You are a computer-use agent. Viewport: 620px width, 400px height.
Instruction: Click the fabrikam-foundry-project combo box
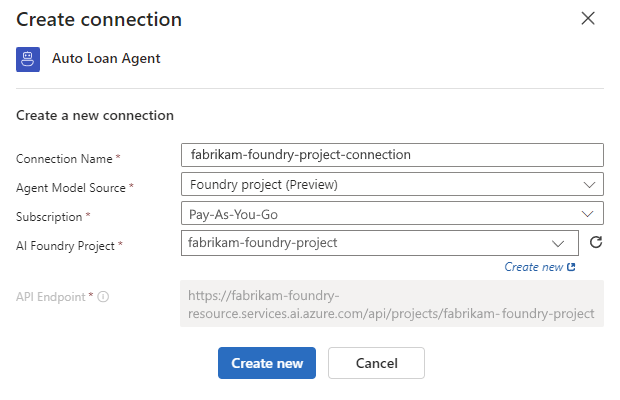tap(380, 243)
